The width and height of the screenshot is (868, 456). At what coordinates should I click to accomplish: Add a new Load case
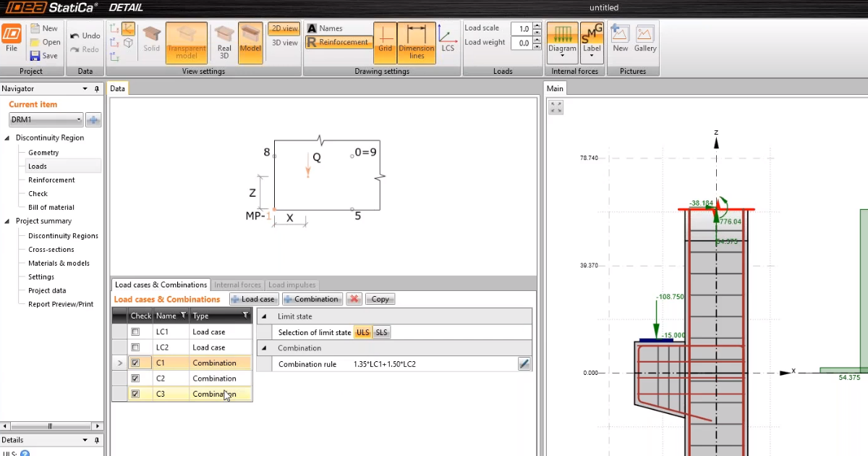(x=253, y=298)
